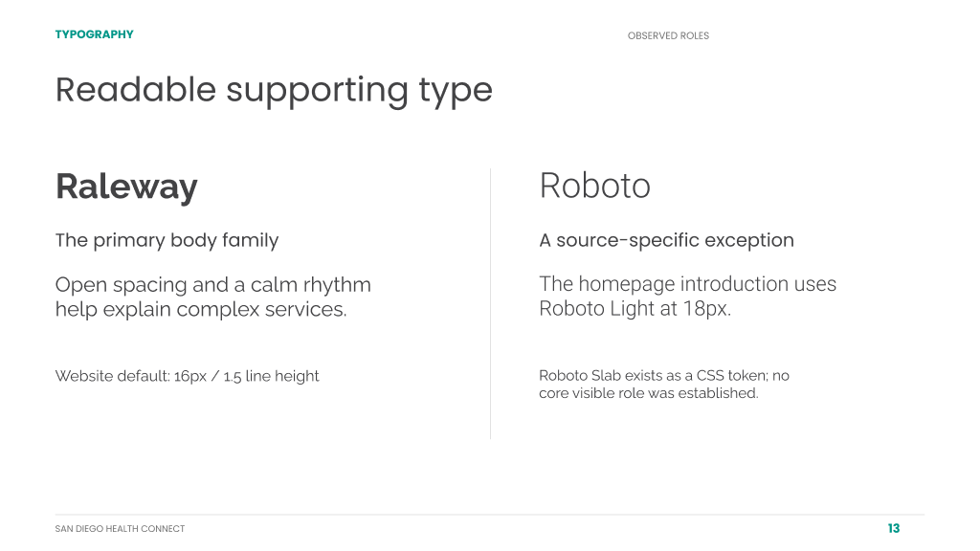The image size is (980, 551).
Task: Click the Readable supporting type title
Action: point(274,91)
